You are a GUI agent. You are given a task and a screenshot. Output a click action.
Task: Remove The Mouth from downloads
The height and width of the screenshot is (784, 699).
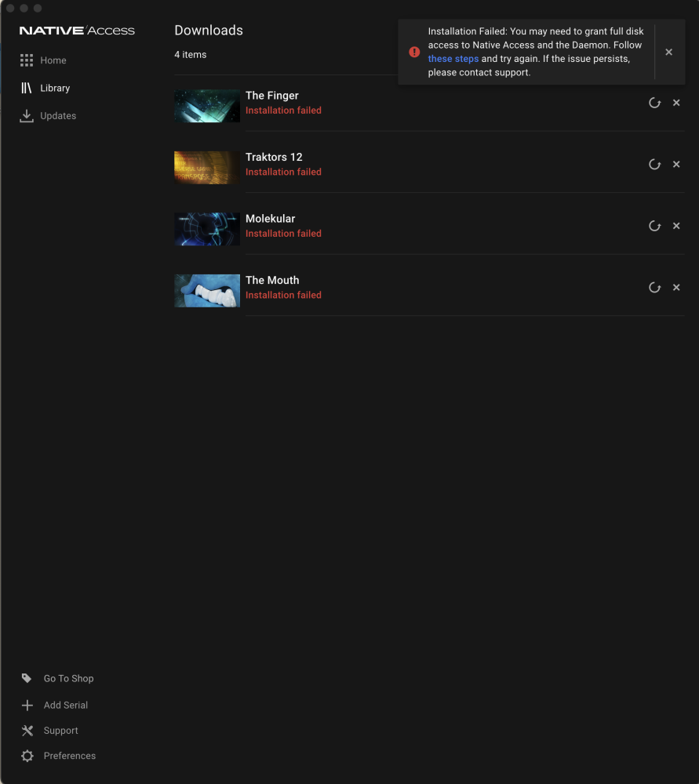tap(676, 287)
